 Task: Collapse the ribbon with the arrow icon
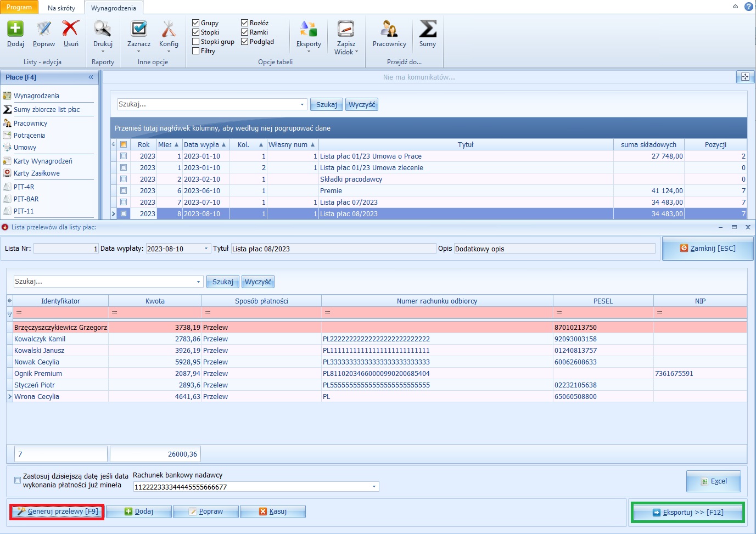click(735, 7)
